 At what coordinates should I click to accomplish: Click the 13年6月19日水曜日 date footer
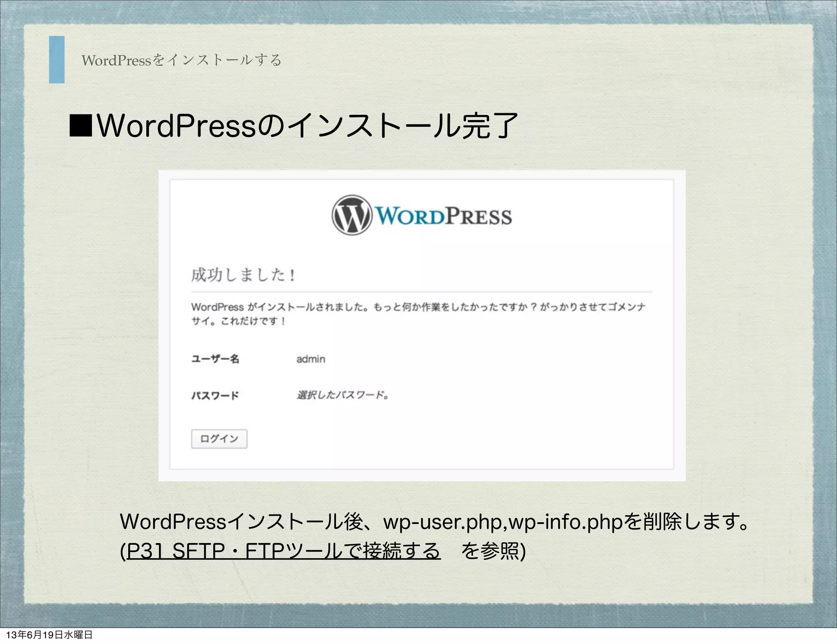[x=49, y=635]
